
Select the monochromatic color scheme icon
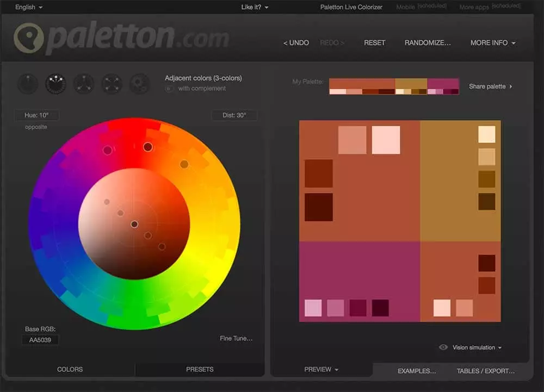pos(28,84)
